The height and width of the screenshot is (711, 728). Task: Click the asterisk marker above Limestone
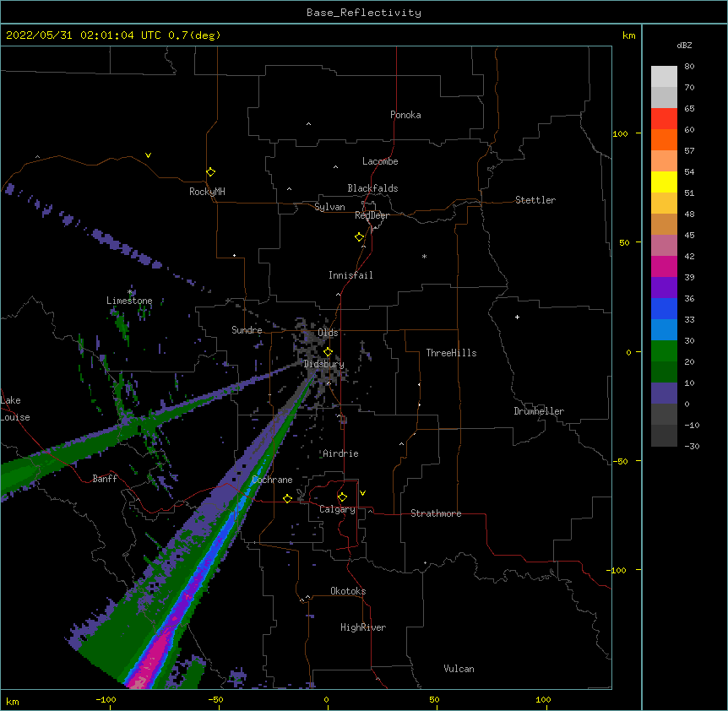[x=130, y=292]
